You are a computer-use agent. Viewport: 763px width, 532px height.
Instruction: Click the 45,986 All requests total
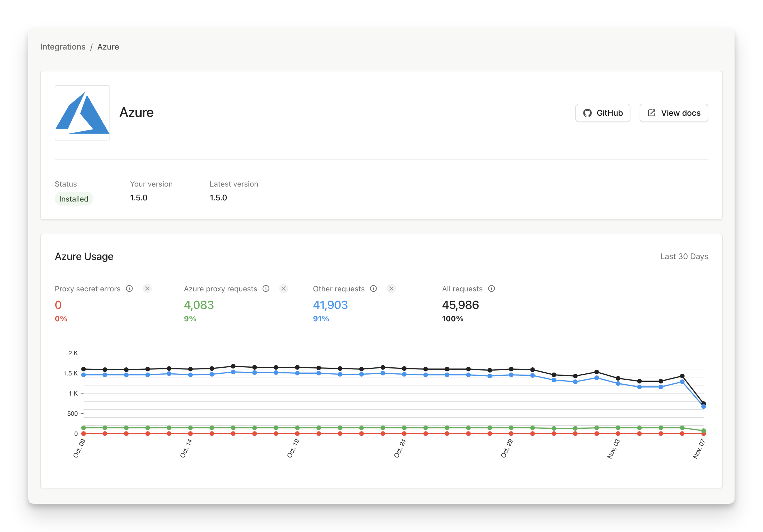tap(460, 305)
